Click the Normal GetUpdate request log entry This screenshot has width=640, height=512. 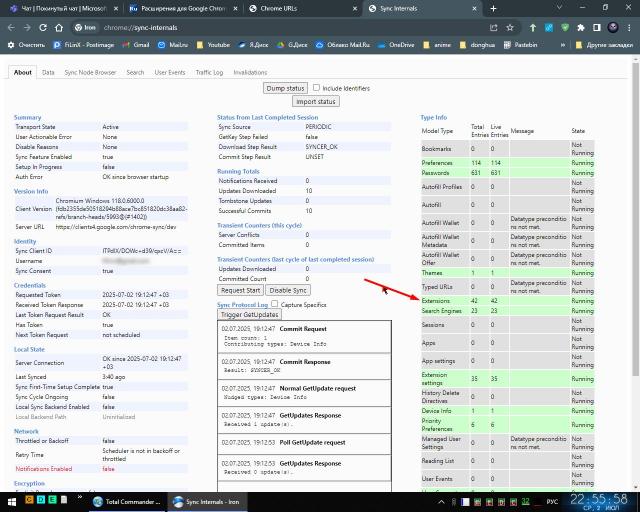(x=304, y=393)
